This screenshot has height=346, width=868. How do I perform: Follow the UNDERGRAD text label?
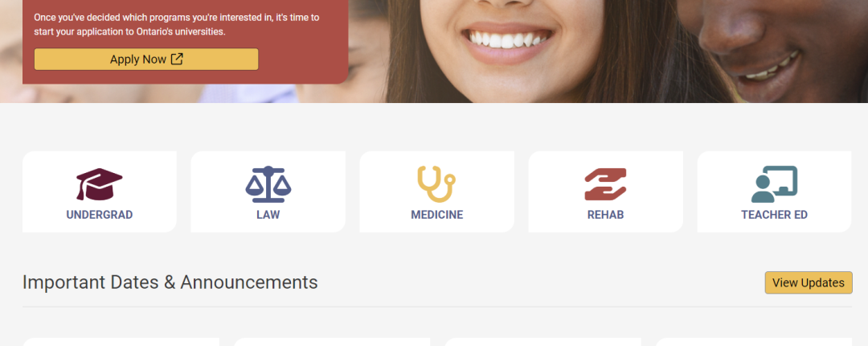click(99, 215)
